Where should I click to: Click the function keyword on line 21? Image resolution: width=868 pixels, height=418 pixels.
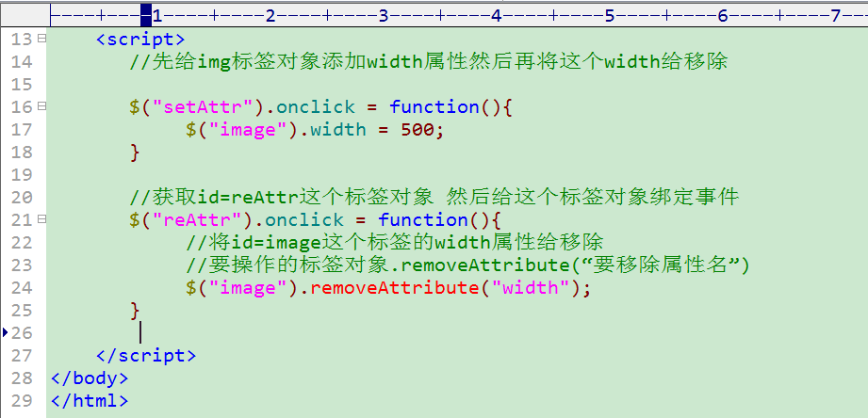pyautogui.click(x=423, y=220)
